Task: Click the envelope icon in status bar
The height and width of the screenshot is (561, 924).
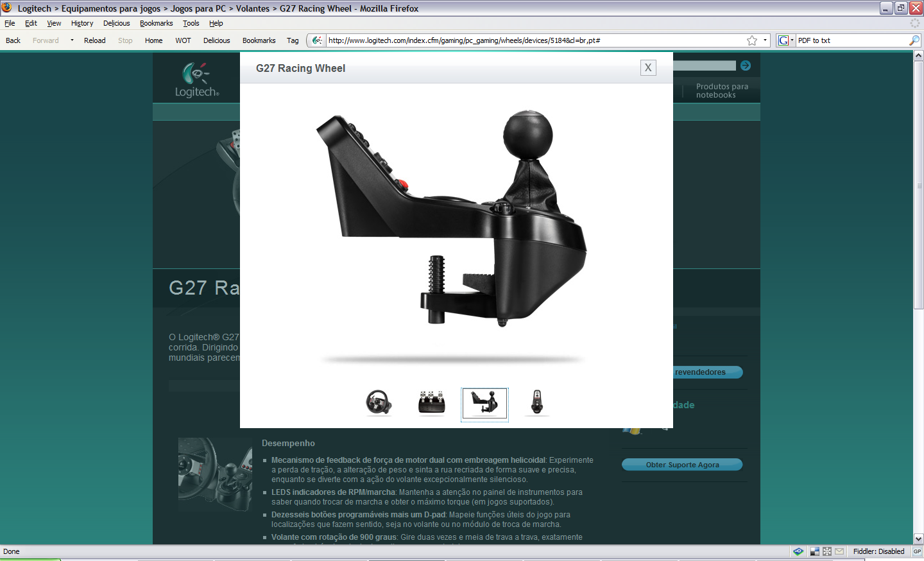Action: pyautogui.click(x=839, y=551)
